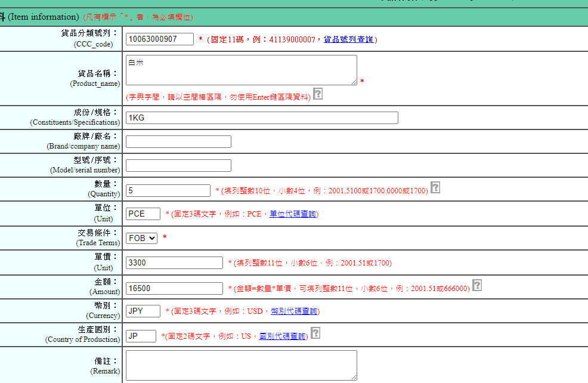Grab the resize handle of the Remark textarea
This screenshot has height=383, width=588.
click(354, 378)
